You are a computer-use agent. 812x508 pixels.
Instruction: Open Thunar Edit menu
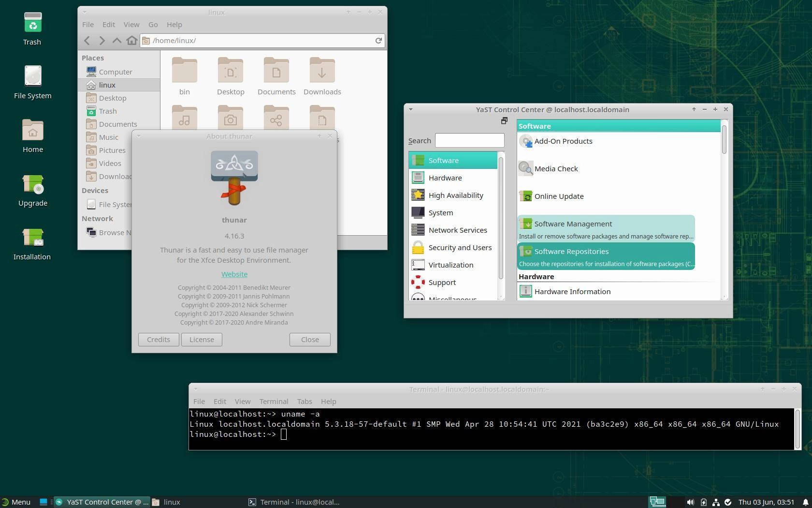click(x=109, y=24)
